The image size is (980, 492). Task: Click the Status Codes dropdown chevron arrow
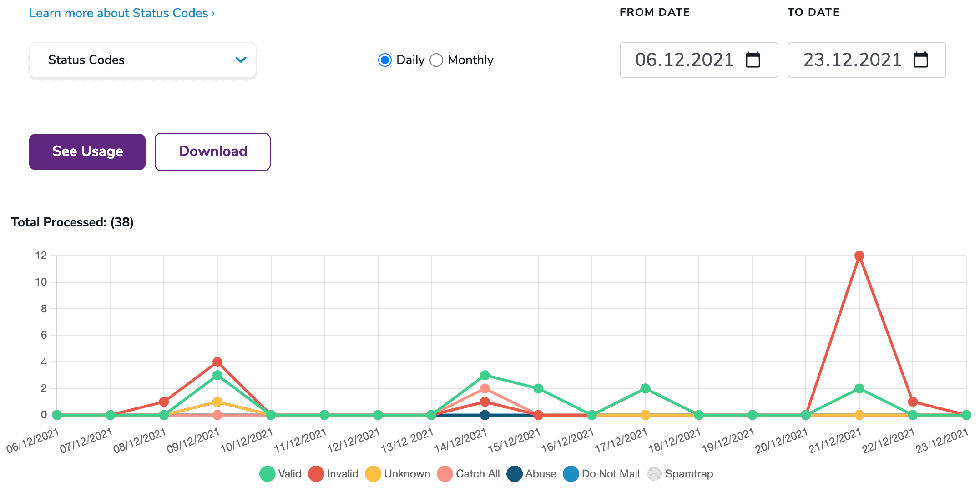point(241,60)
